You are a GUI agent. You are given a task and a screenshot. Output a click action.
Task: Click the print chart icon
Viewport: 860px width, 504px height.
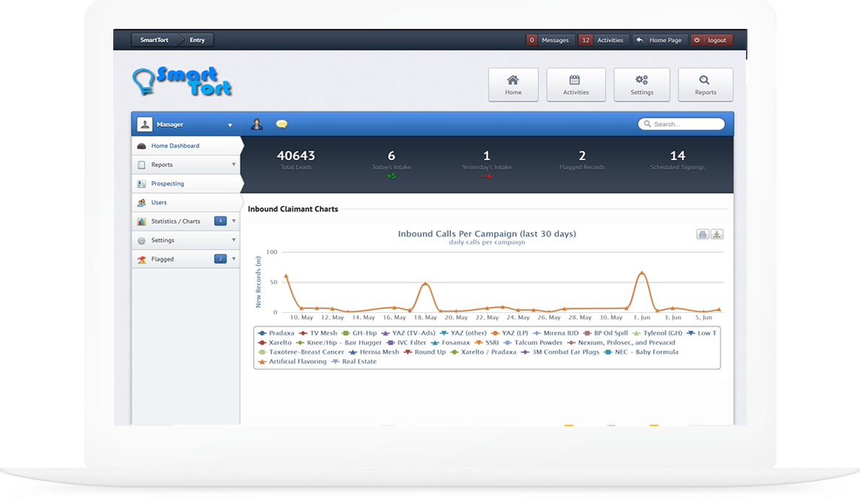[x=703, y=234]
